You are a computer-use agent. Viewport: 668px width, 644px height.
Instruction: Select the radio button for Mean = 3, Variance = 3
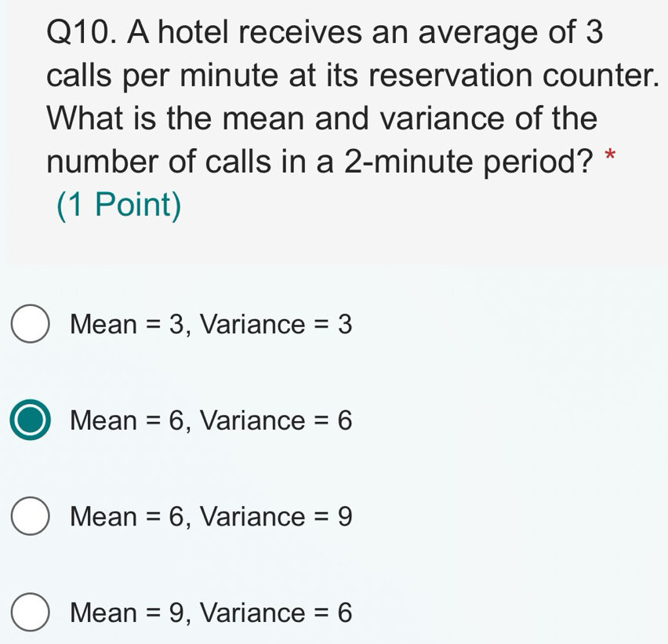30,322
